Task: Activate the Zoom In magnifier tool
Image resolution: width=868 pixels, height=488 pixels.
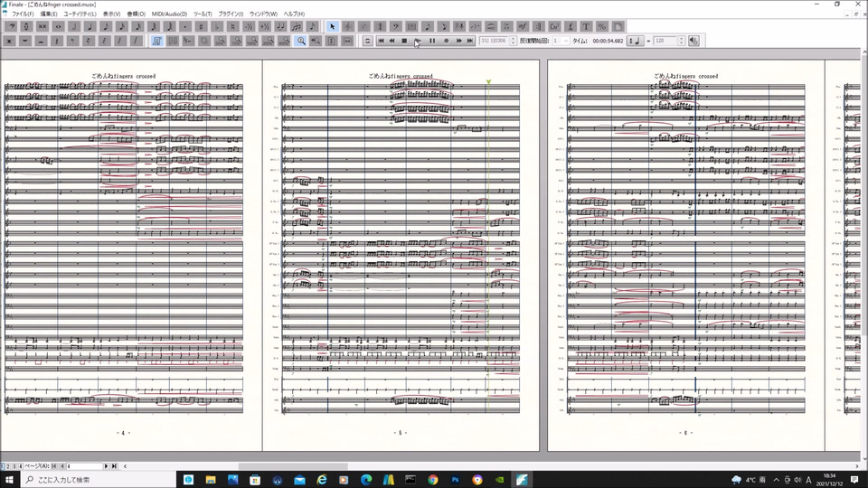Action: 300,41
